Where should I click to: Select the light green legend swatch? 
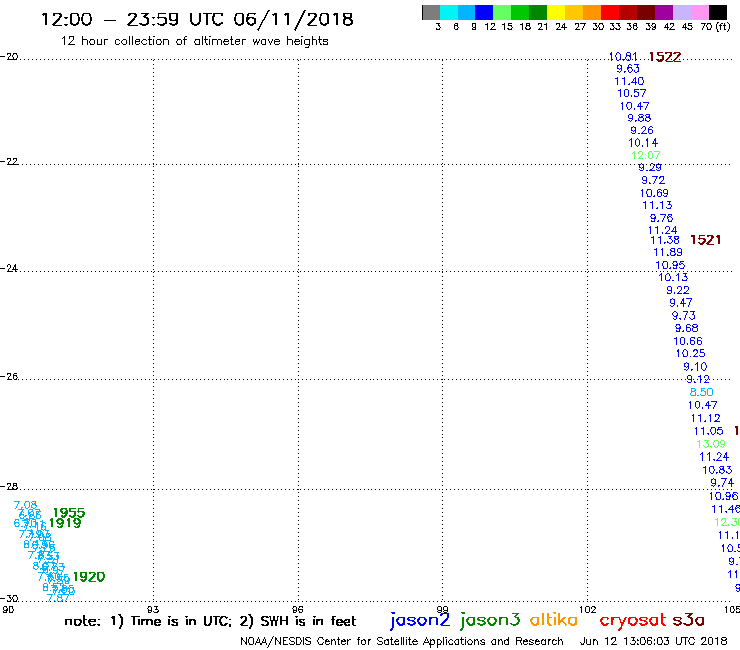click(502, 12)
